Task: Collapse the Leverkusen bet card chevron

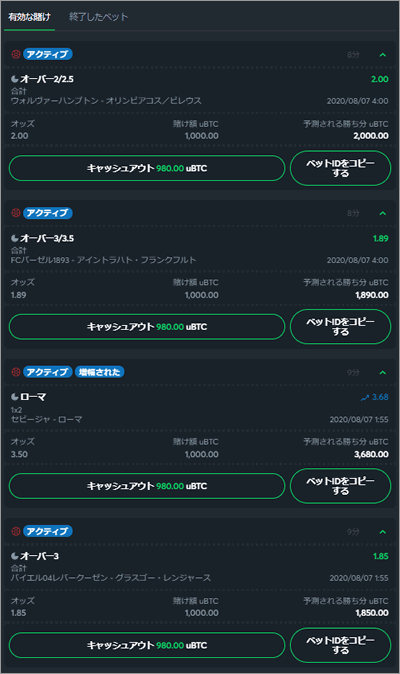Action: point(383,532)
